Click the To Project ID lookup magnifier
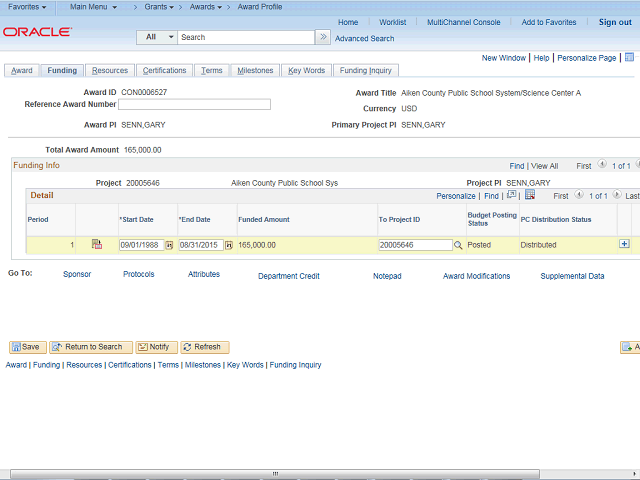 click(458, 245)
